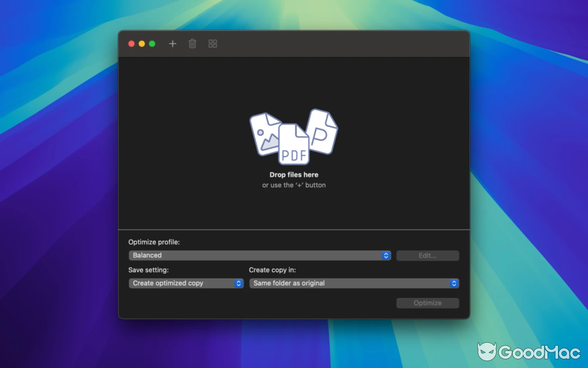Add files using the plus toolbar icon
This screenshot has height=368, width=588.
(172, 44)
